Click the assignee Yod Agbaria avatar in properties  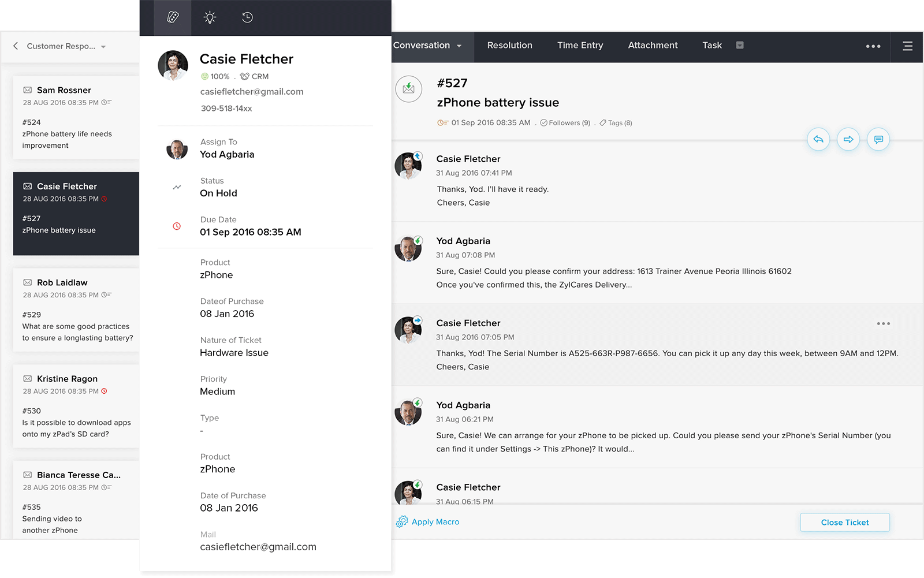(177, 149)
